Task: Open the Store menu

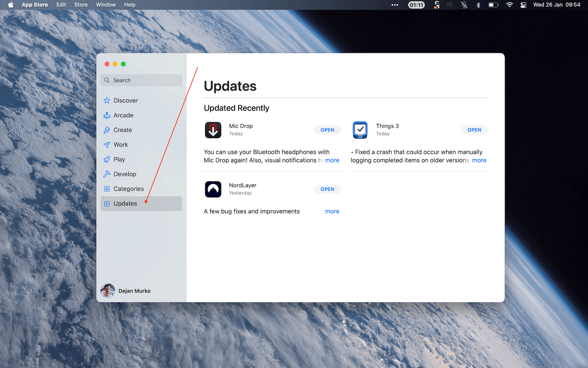Action: tap(80, 5)
